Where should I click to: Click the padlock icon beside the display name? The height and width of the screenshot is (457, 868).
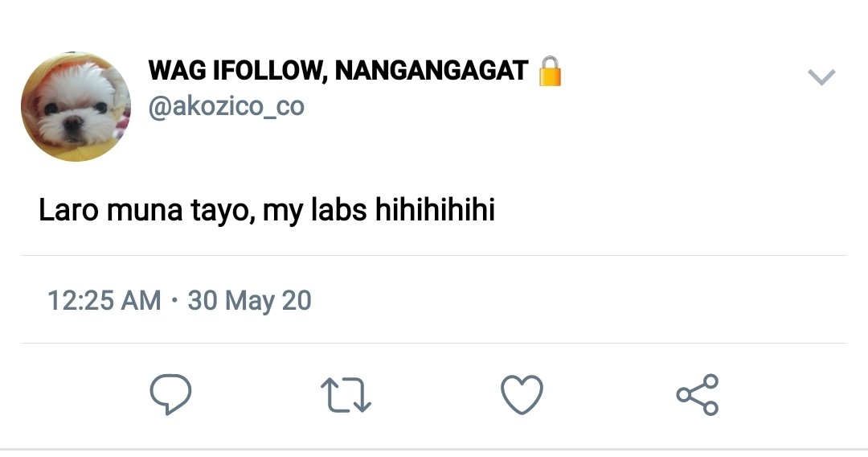point(550,70)
